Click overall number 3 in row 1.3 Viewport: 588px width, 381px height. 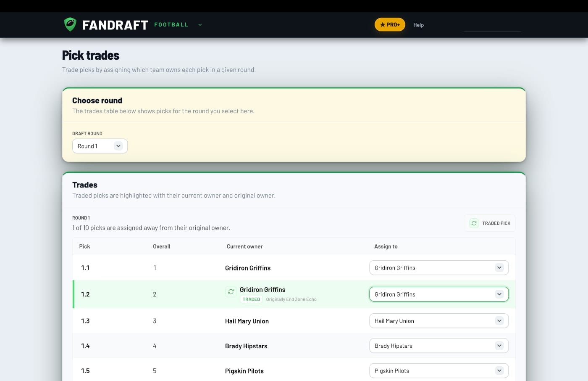(155, 321)
